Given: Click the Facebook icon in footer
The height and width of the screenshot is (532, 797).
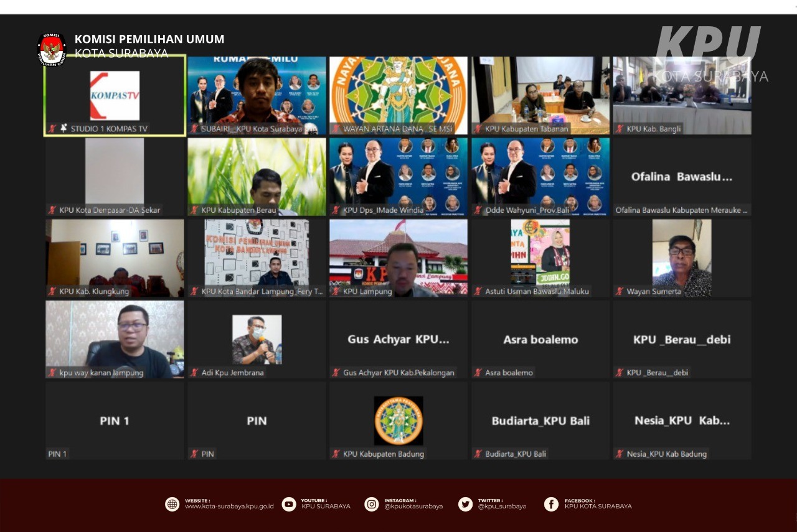Looking at the screenshot, I should [x=551, y=504].
